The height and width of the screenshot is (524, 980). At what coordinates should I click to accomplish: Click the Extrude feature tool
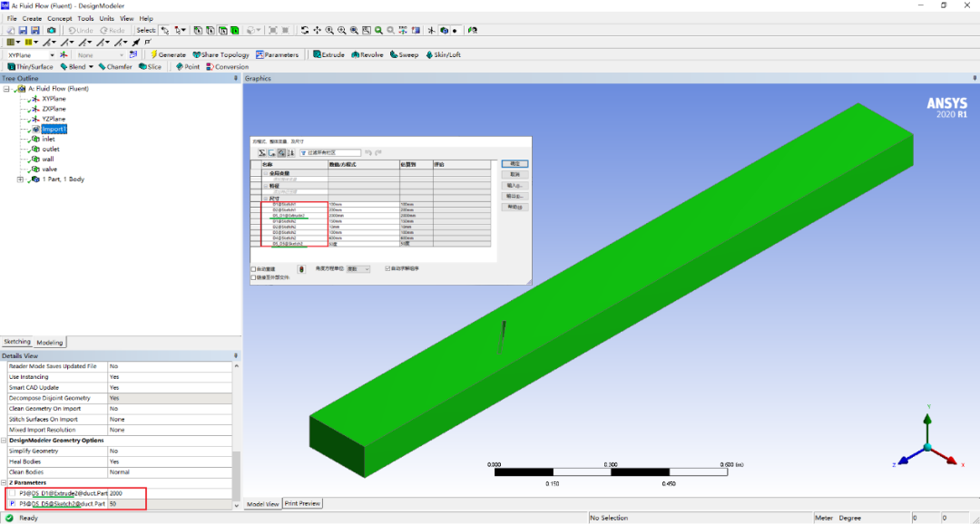coord(328,55)
